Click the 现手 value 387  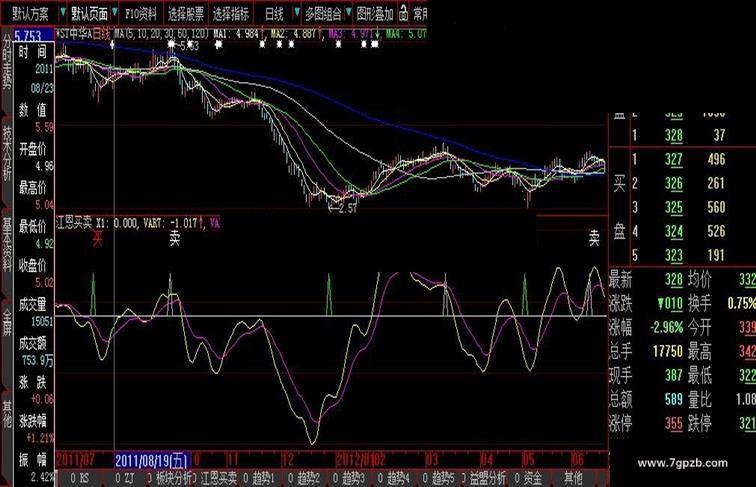pyautogui.click(x=674, y=375)
